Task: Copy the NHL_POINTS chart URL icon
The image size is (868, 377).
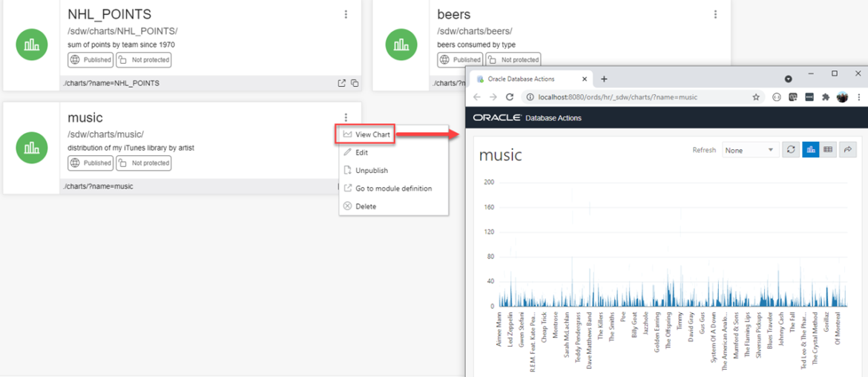Action: (x=355, y=83)
